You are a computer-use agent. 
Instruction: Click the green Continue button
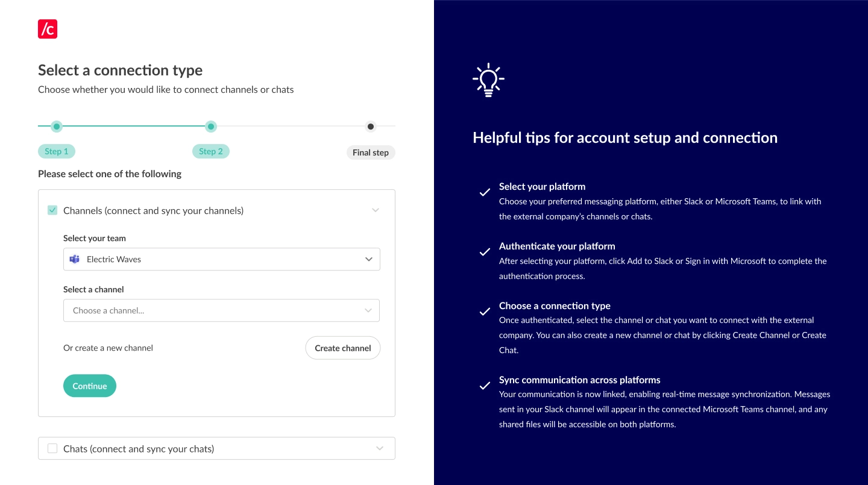(90, 386)
